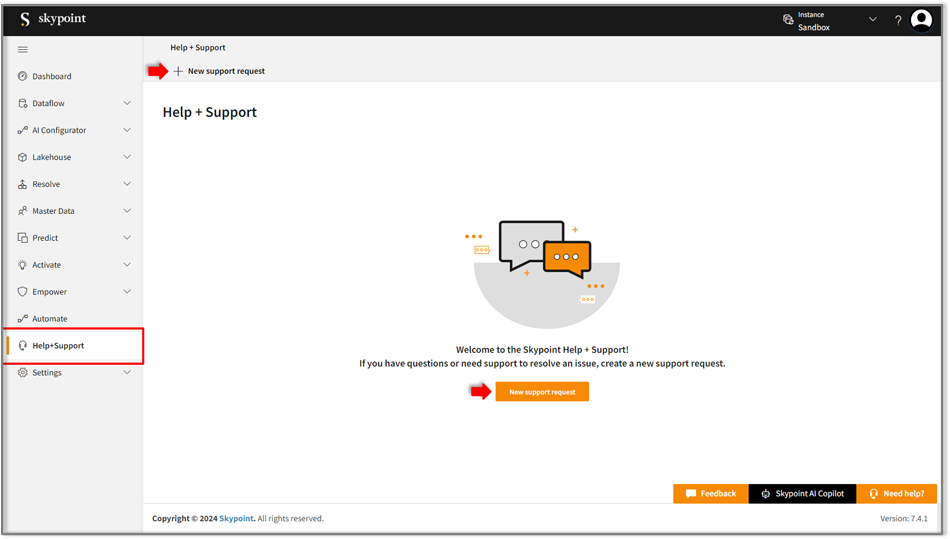The width and height of the screenshot is (950, 539).
Task: Open Skypoint AI Copilot
Action: pyautogui.click(x=802, y=493)
